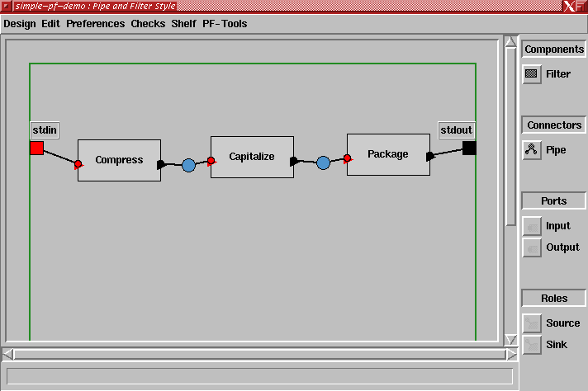Click the red stdin square port
Screen dimensions: 588x391
point(36,148)
